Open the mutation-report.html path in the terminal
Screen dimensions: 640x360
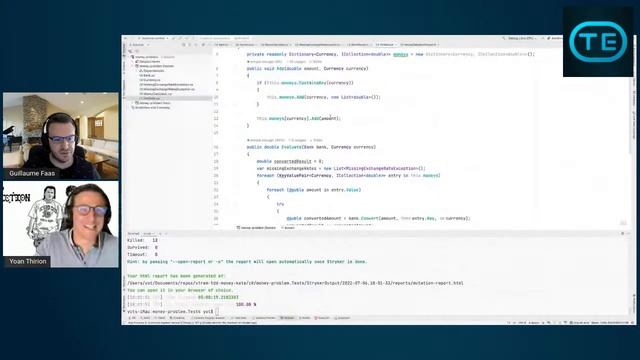[295, 283]
